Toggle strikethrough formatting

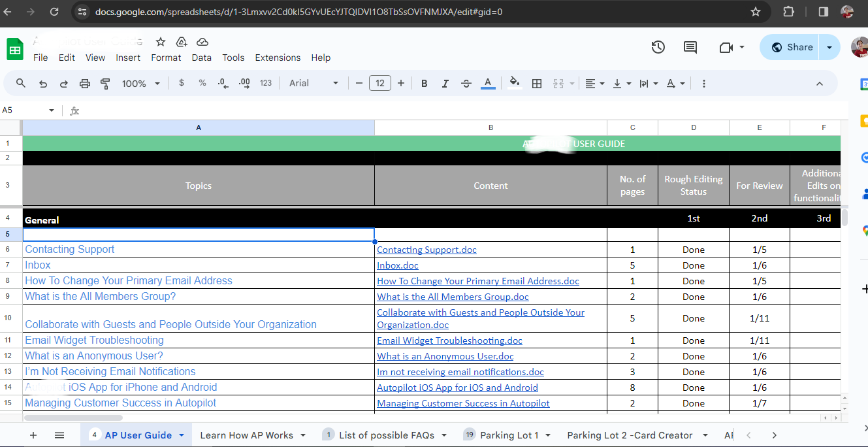pos(466,84)
